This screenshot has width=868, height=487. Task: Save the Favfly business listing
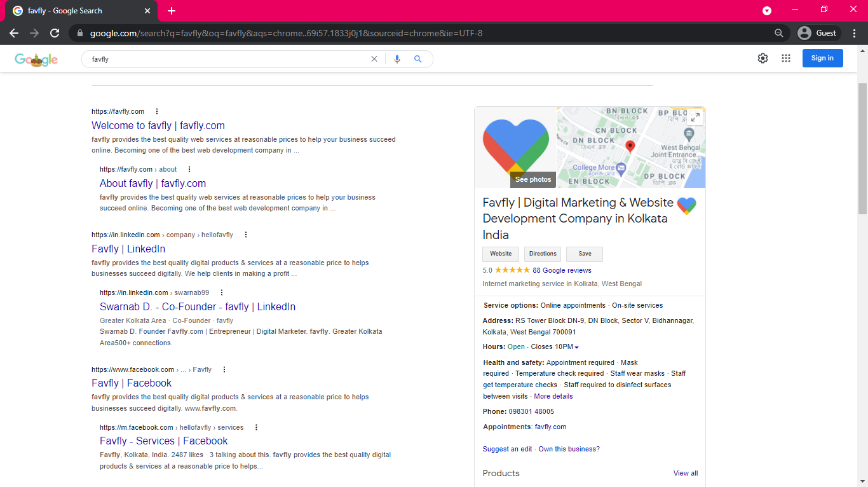(585, 254)
